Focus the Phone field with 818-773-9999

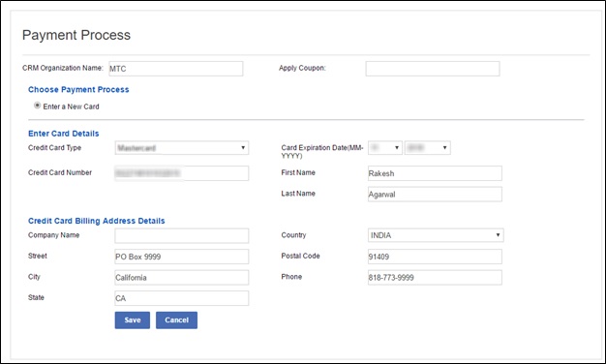pyautogui.click(x=435, y=278)
